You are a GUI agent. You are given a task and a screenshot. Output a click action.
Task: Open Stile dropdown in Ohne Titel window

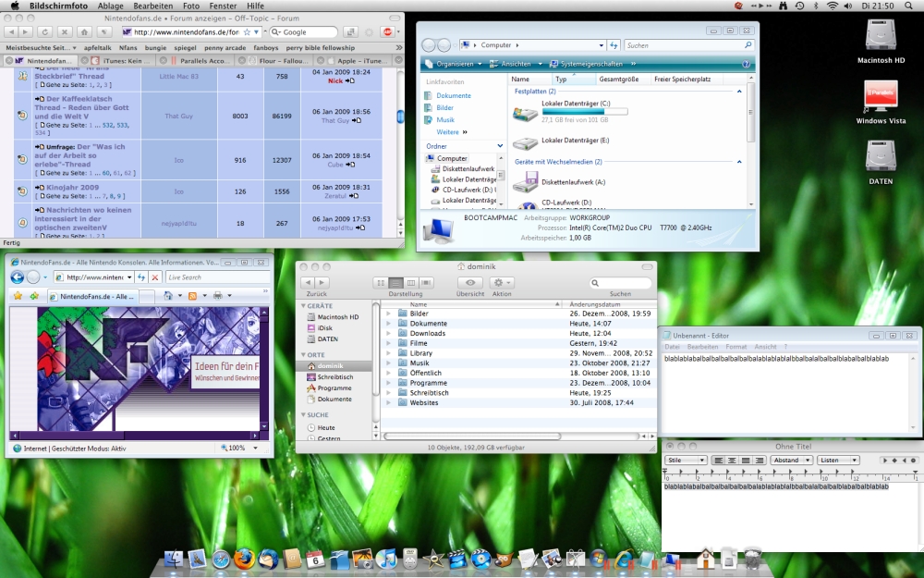pyautogui.click(x=686, y=460)
